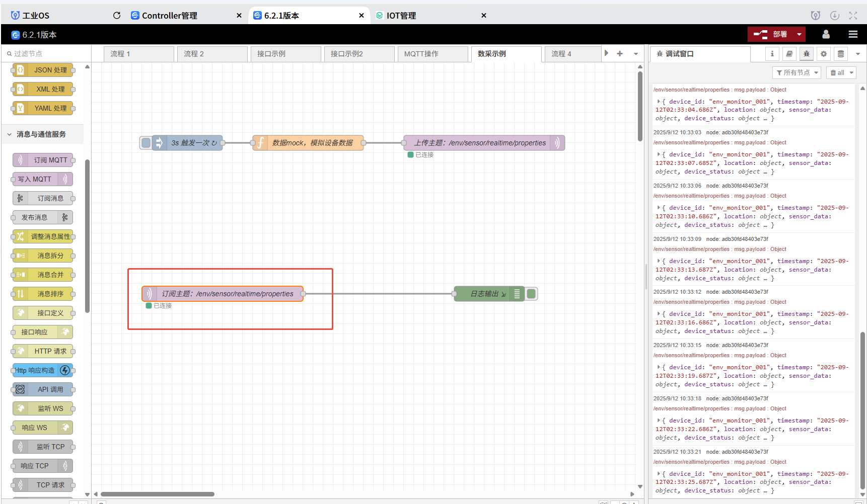Open the info sidebar tab icon

coord(772,54)
